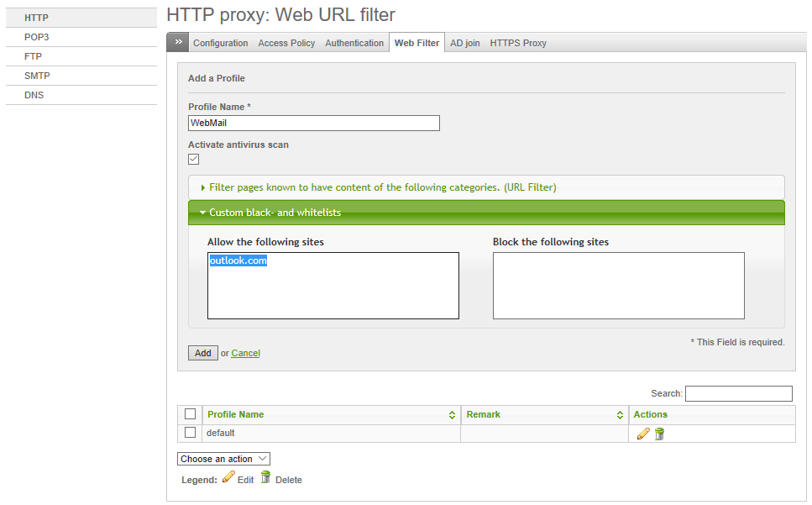This screenshot has width=812, height=505.
Task: Click the Search field above the table
Action: [x=738, y=393]
